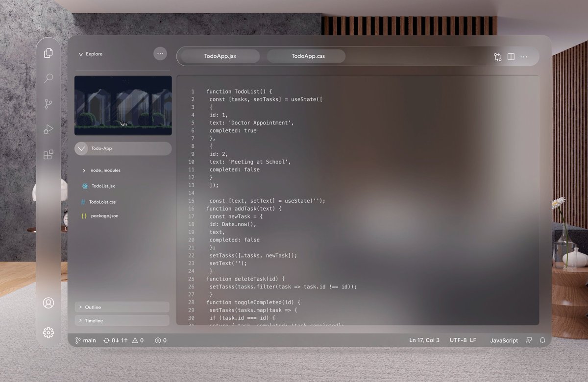Image resolution: width=588 pixels, height=382 pixels.
Task: Change the UTF-8 encoding
Action: coord(458,340)
